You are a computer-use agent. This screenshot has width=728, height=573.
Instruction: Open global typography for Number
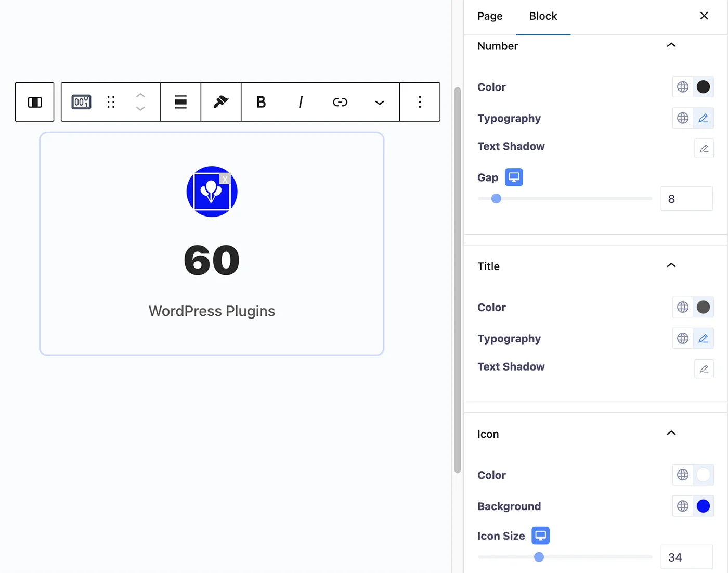point(683,118)
